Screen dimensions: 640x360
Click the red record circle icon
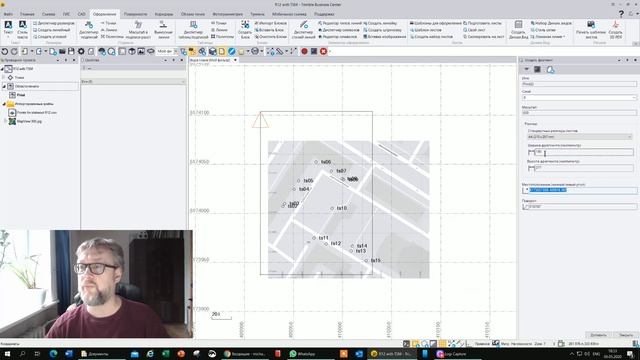point(304,51)
